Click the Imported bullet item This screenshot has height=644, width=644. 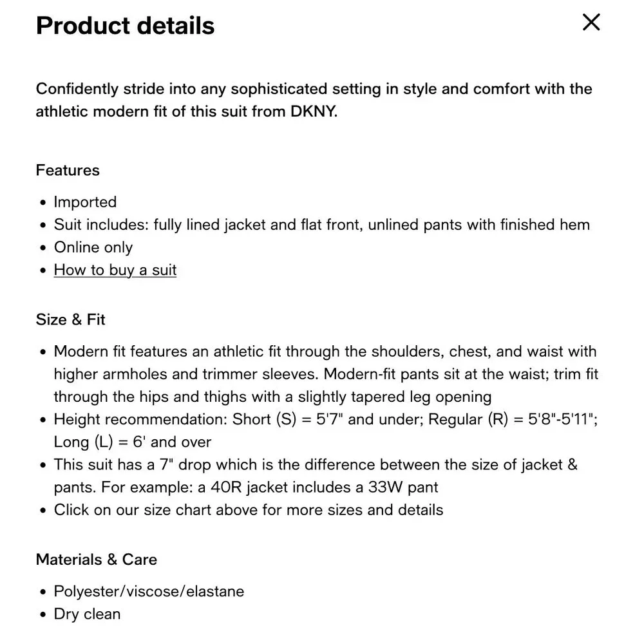(x=86, y=202)
